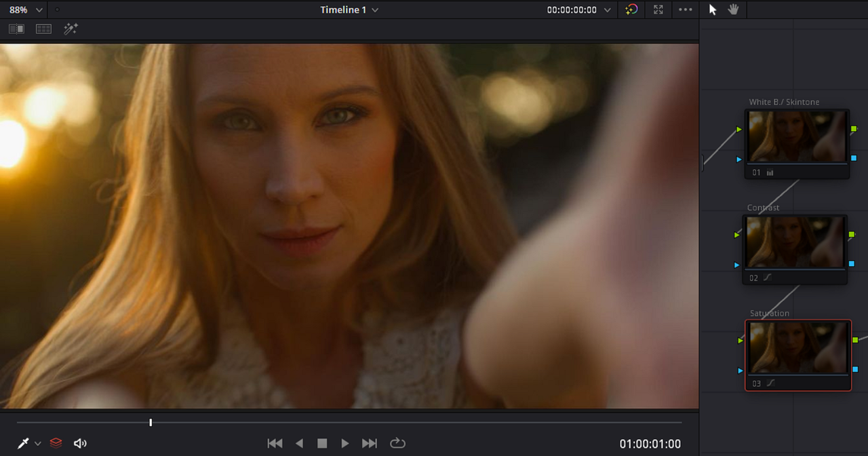Click the curve icon on node 02

click(768, 278)
